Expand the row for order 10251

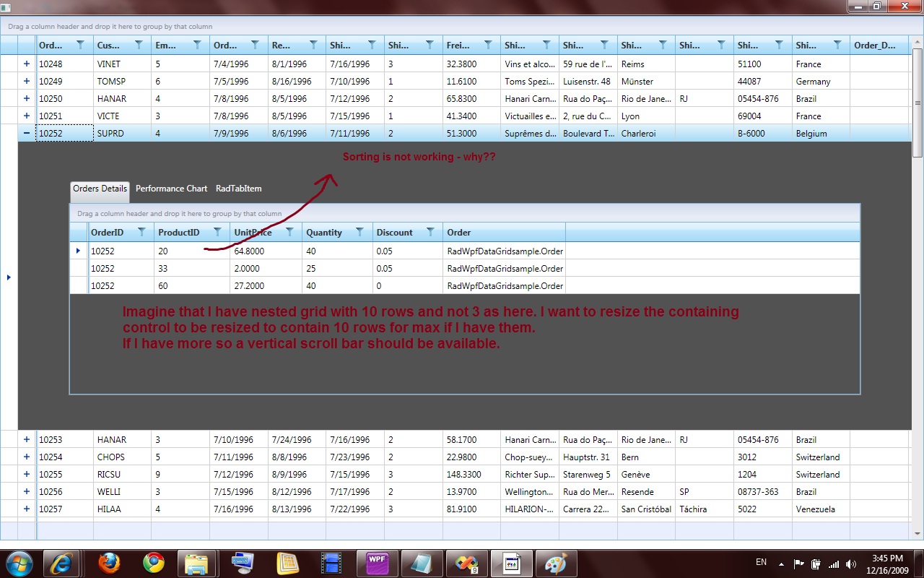pyautogui.click(x=27, y=116)
